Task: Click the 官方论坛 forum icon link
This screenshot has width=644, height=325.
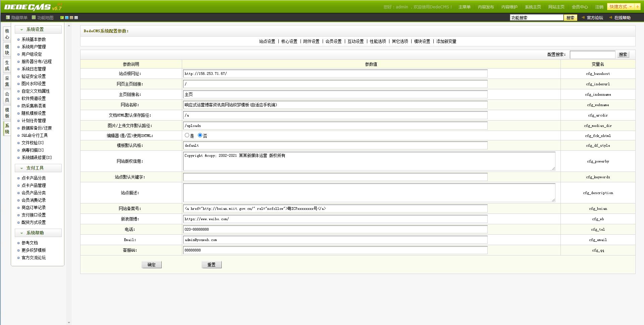Action: coord(592,17)
